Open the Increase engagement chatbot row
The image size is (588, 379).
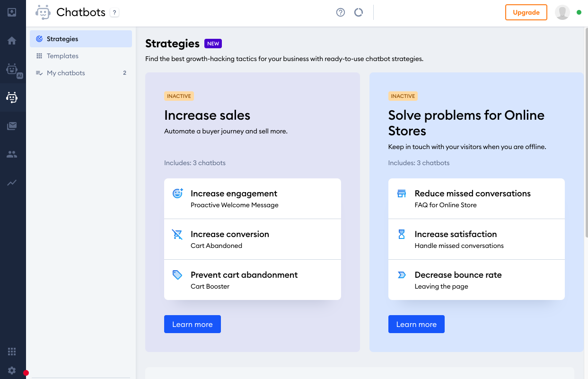[x=253, y=199]
